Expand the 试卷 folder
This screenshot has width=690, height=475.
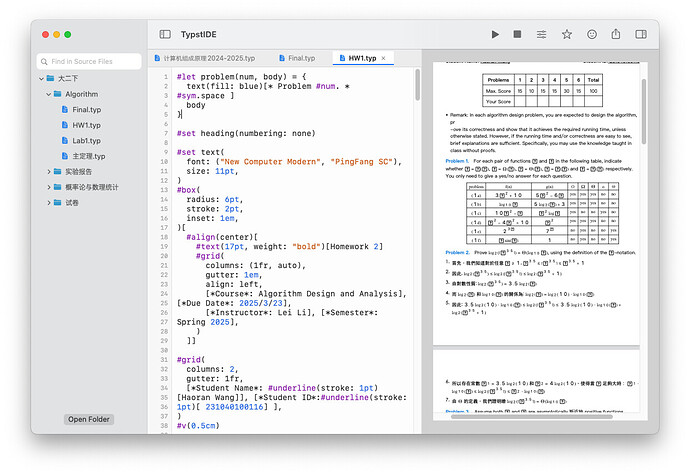(x=49, y=203)
